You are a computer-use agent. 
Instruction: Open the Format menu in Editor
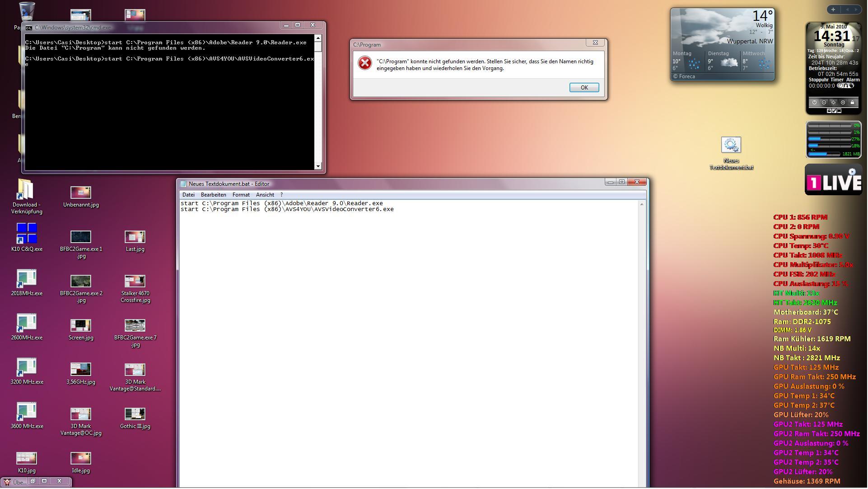coord(241,195)
